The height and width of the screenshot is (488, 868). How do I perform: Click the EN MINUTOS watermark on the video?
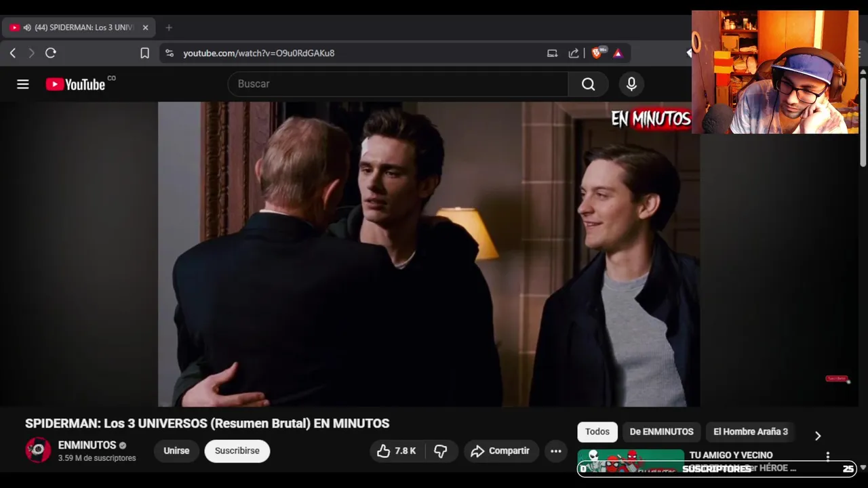[650, 119]
